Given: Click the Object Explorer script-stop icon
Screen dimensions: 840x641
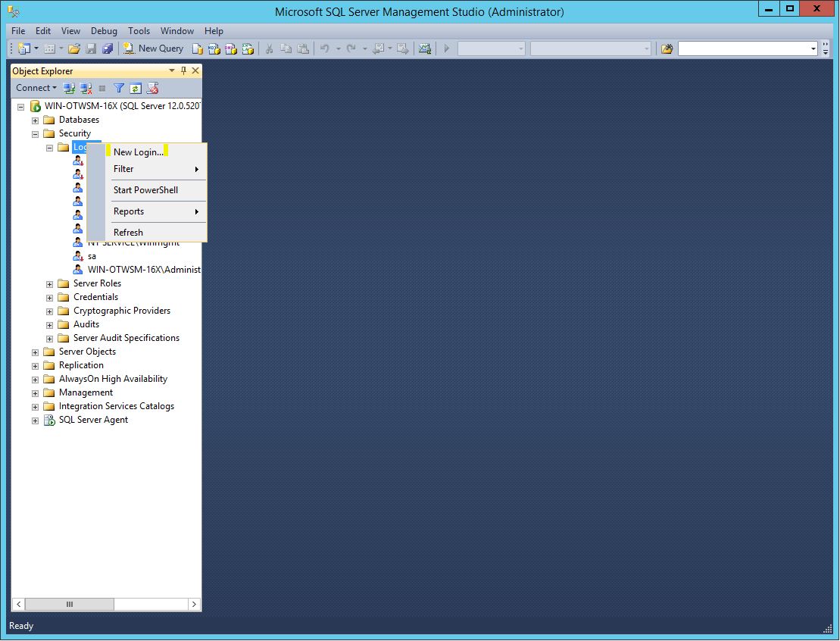Looking at the screenshot, I should [x=153, y=89].
